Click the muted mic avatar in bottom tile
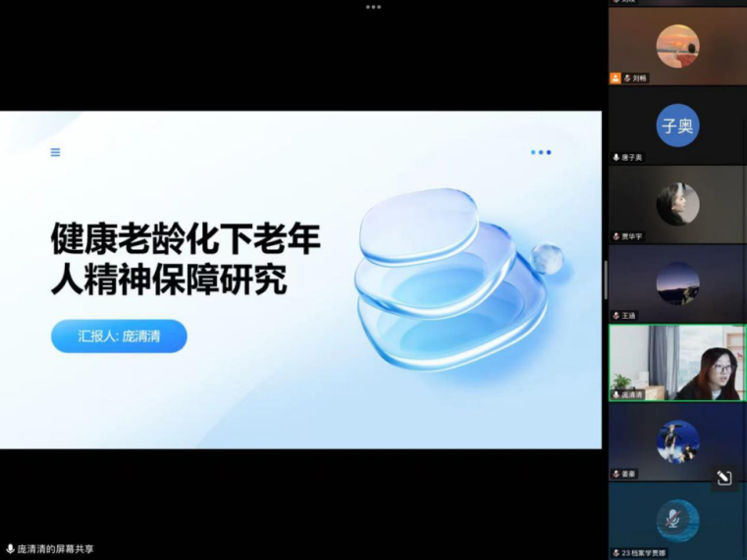 click(x=677, y=520)
